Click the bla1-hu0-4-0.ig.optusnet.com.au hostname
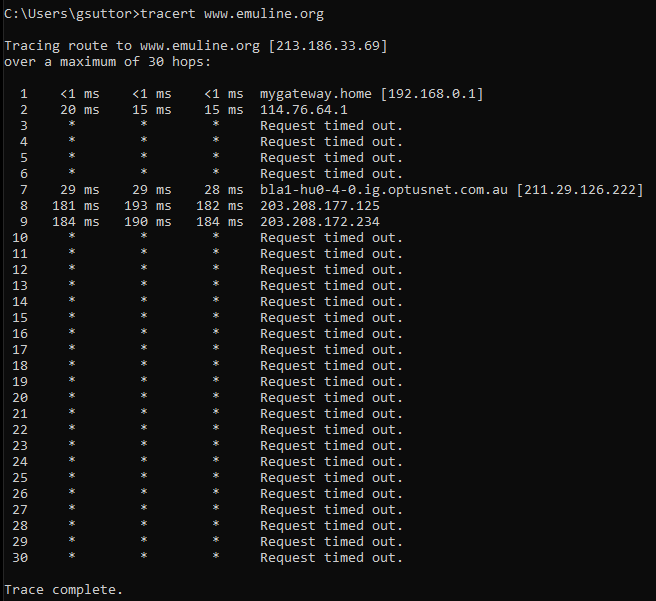The image size is (656, 601). (384, 190)
